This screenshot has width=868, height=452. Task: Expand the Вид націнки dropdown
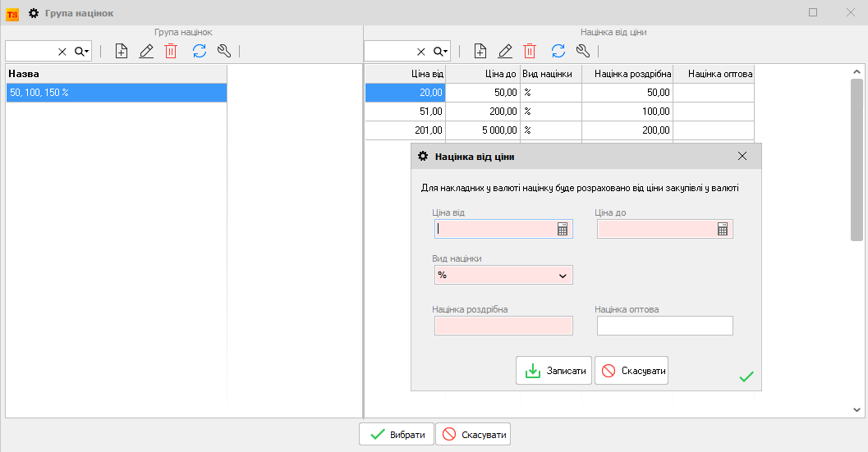coord(563,276)
